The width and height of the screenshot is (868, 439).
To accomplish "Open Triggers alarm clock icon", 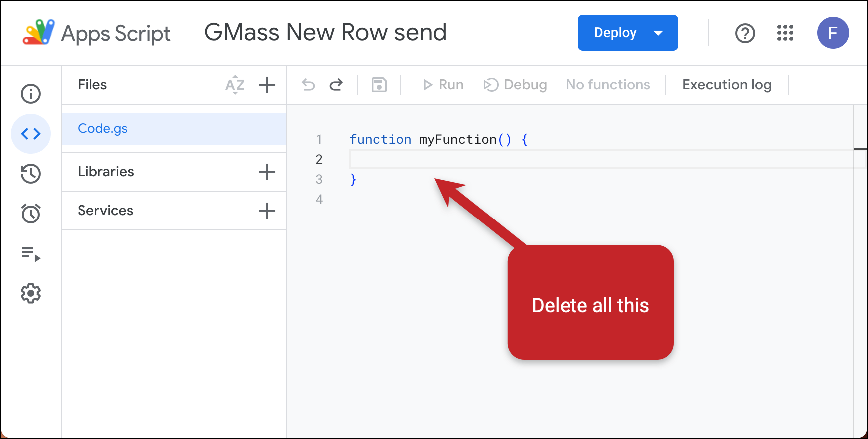I will [x=31, y=214].
